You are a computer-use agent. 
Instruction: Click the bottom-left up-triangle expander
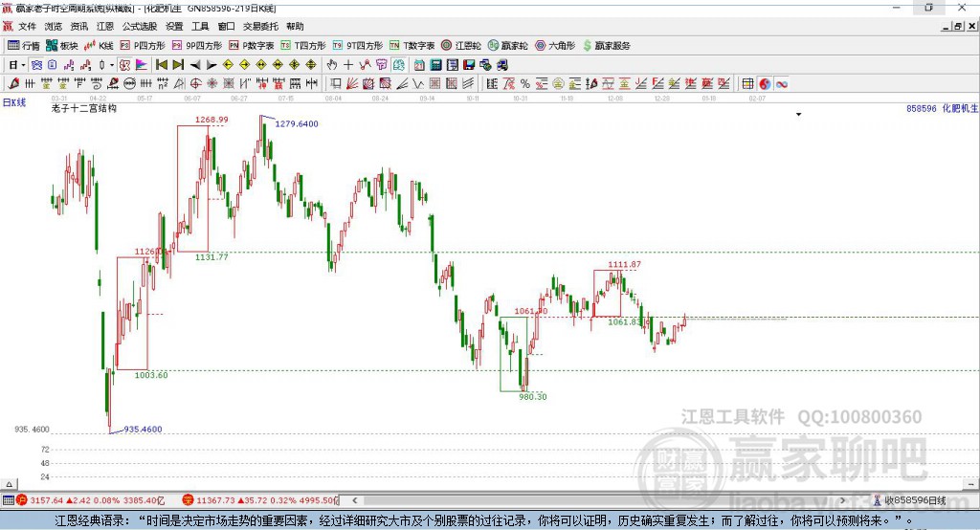[9, 484]
